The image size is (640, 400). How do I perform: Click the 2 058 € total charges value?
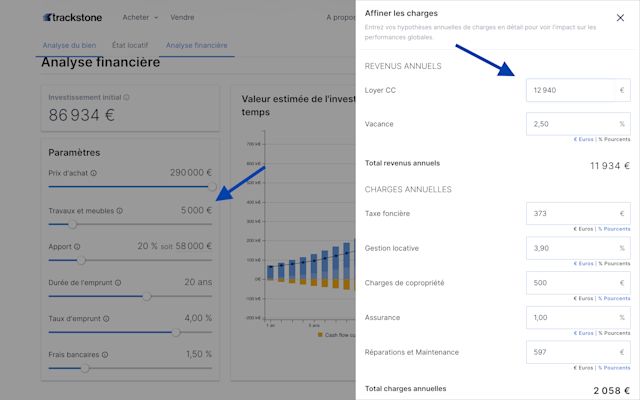(x=611, y=391)
